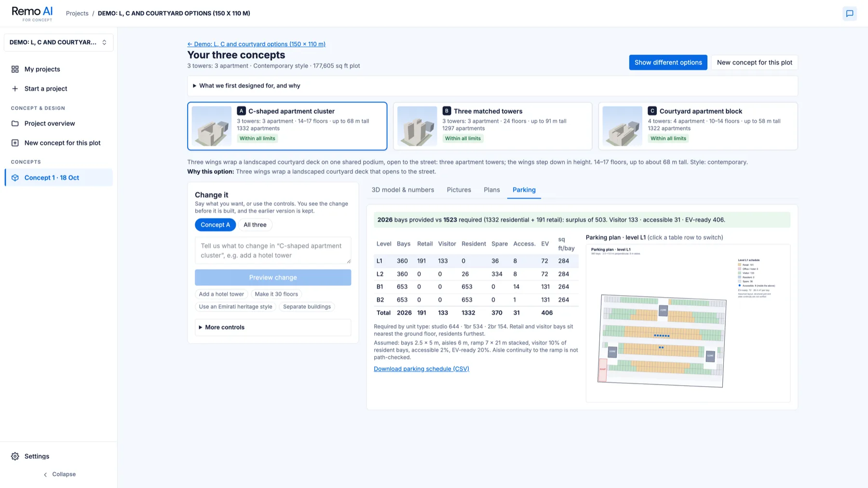
Task: Collapse the sidebar with the chevron
Action: click(45, 474)
